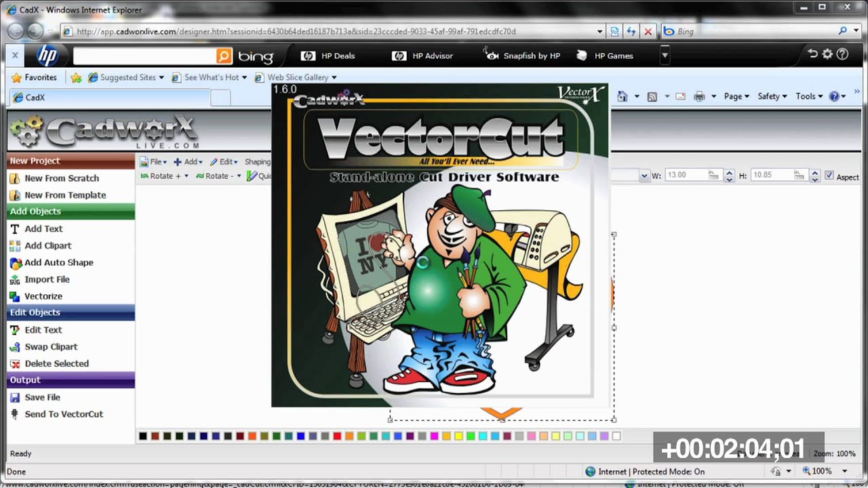
Task: Open the Tools menu
Action: point(809,96)
